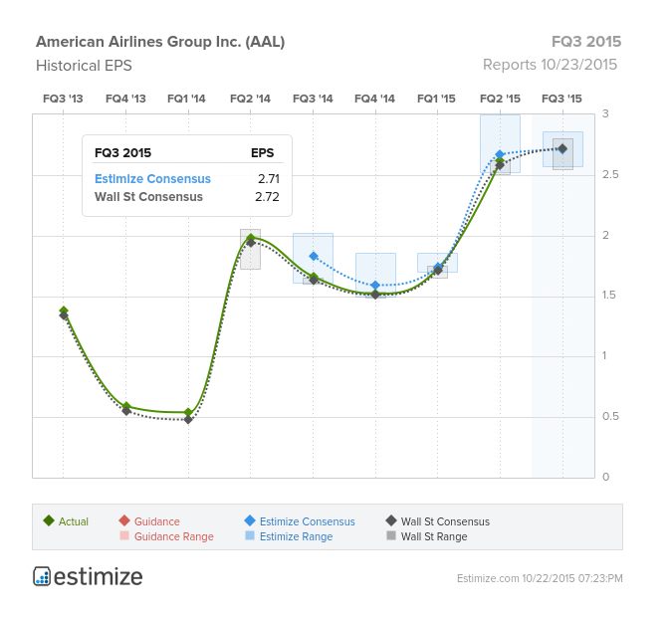Click the FQ1 '14 Wall St consensus point
This screenshot has width=672, height=617.
[x=188, y=419]
